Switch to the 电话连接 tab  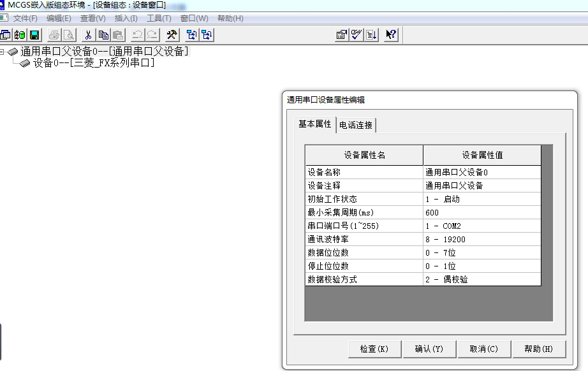[x=356, y=125]
